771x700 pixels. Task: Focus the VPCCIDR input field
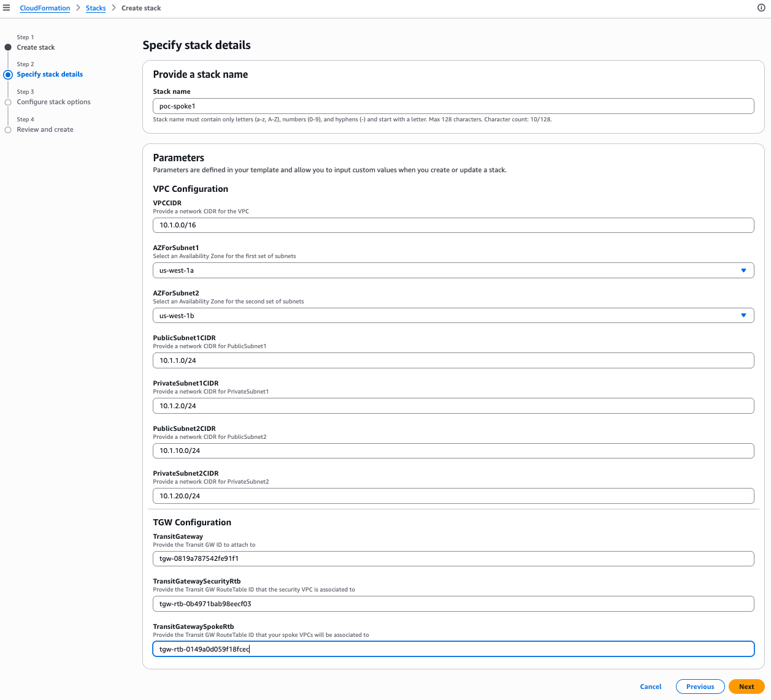(x=453, y=225)
